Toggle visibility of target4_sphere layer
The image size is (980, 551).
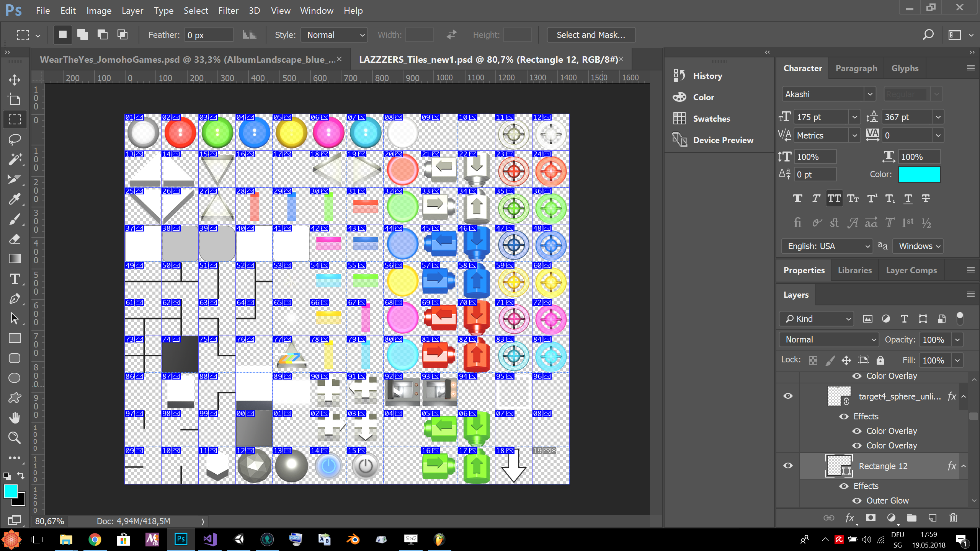[x=788, y=396]
